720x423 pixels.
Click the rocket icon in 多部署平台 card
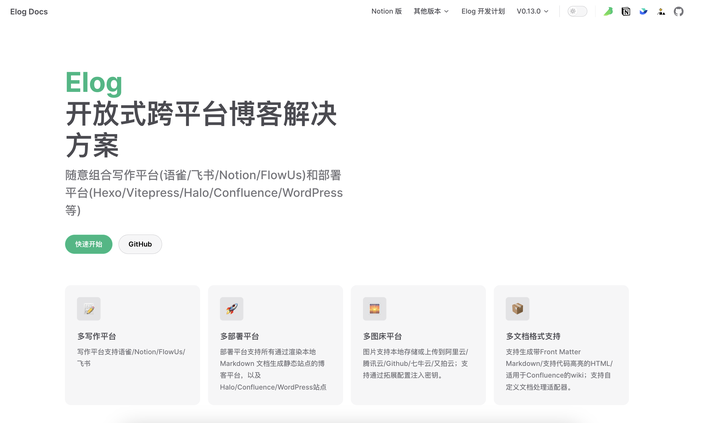(x=231, y=309)
